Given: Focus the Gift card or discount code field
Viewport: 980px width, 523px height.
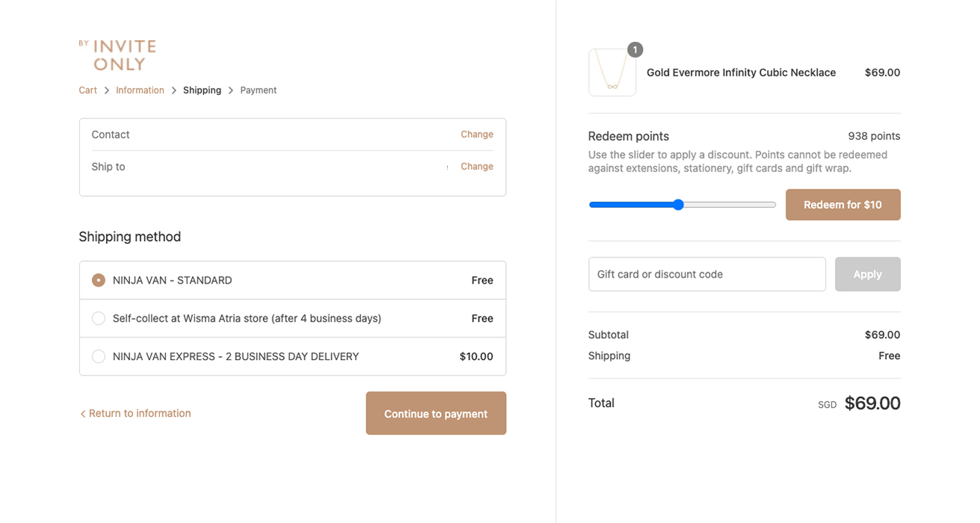Looking at the screenshot, I should pyautogui.click(x=706, y=275).
